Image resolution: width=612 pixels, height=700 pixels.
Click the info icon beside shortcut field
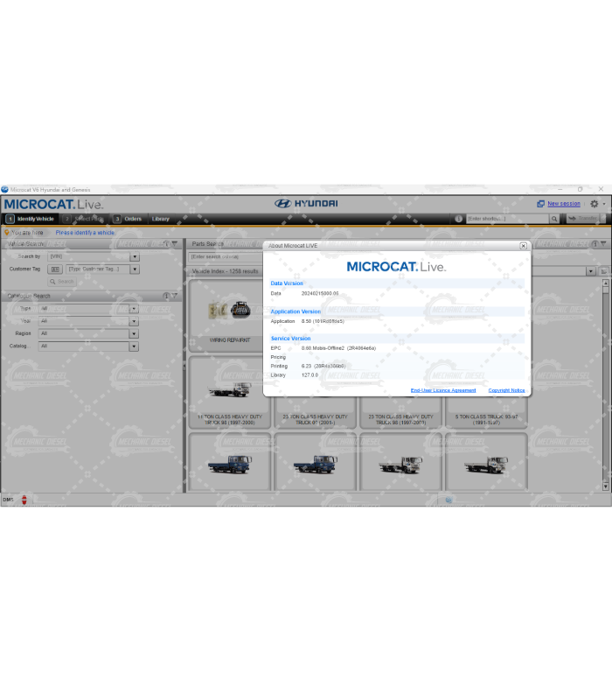click(x=457, y=219)
